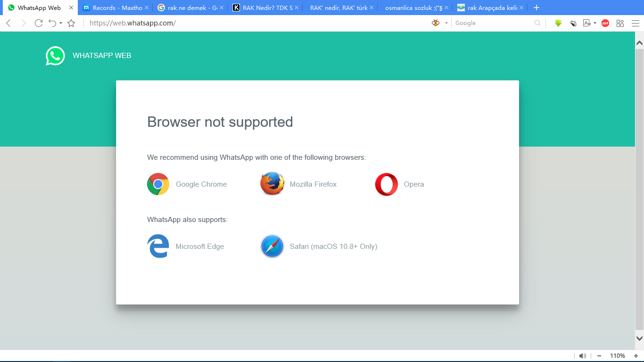Viewport: 644px width, 362px height.
Task: Close the RAK' nedir tab
Action: point(372,8)
